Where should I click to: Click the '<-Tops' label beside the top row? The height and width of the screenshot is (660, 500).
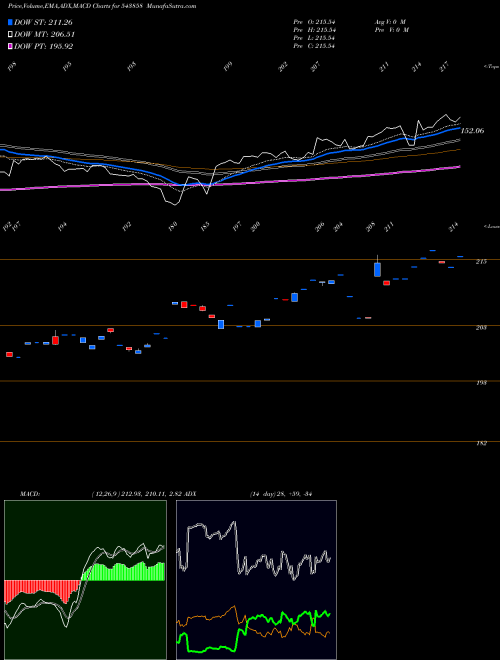coord(491,67)
